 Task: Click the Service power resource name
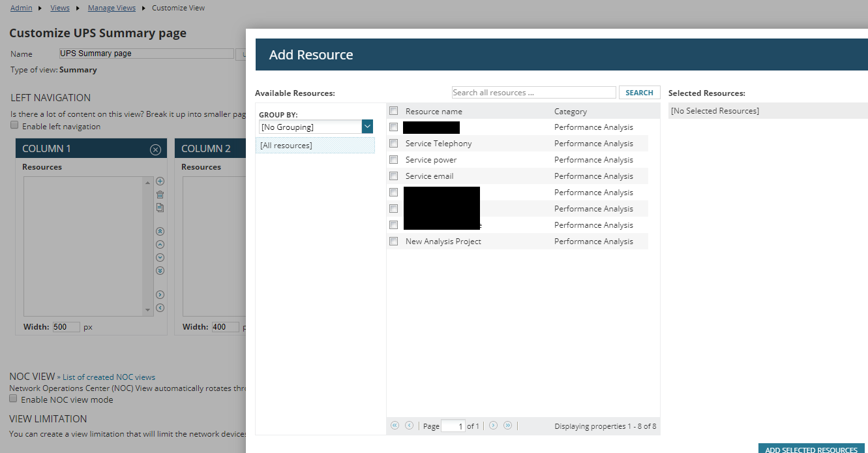431,160
